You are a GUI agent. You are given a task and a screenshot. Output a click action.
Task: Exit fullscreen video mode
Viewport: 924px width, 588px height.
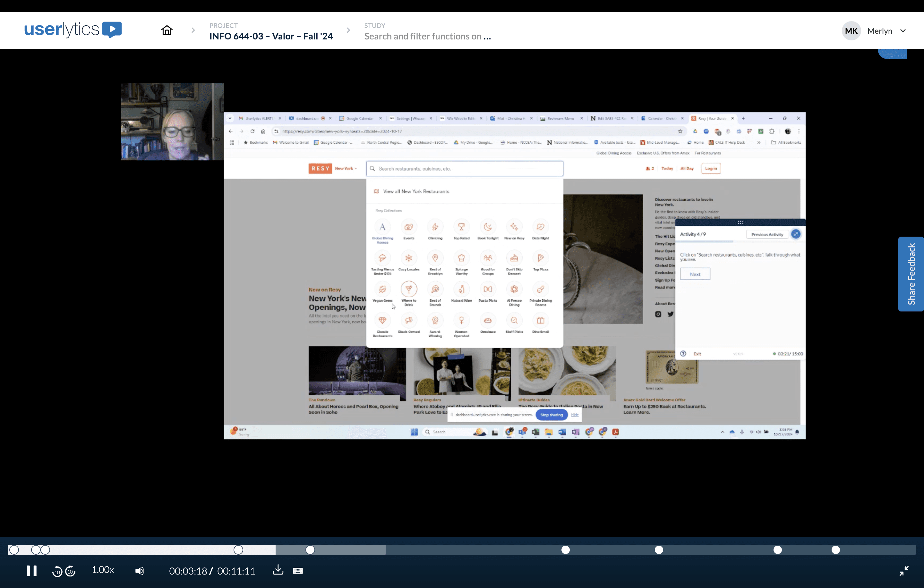(x=904, y=571)
